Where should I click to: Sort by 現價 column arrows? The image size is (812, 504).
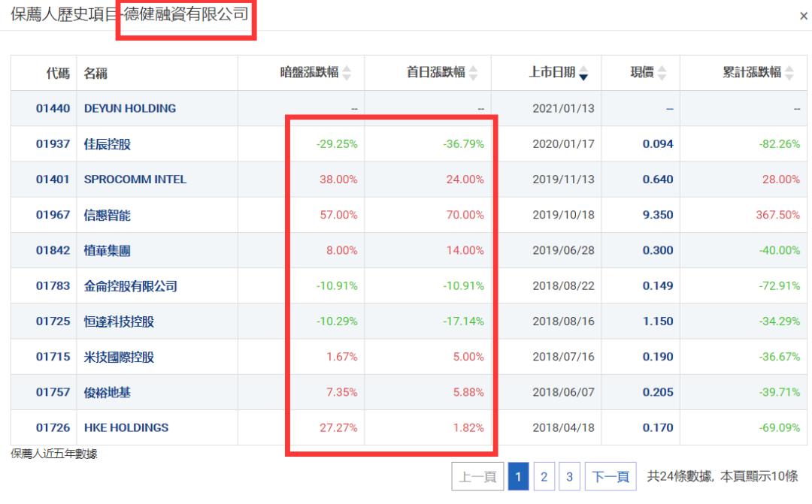662,73
